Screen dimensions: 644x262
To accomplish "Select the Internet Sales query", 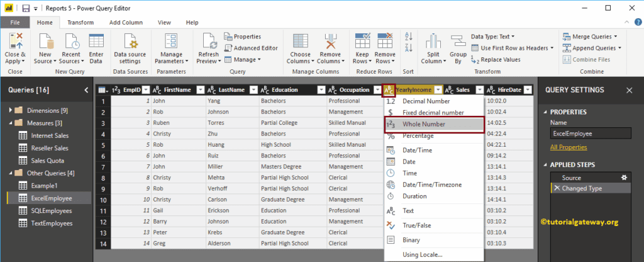I will 50,136.
